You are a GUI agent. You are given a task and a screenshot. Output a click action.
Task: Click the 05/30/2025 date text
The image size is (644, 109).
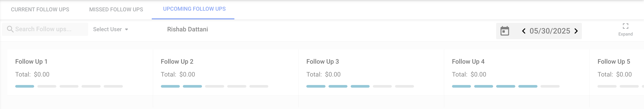(549, 31)
